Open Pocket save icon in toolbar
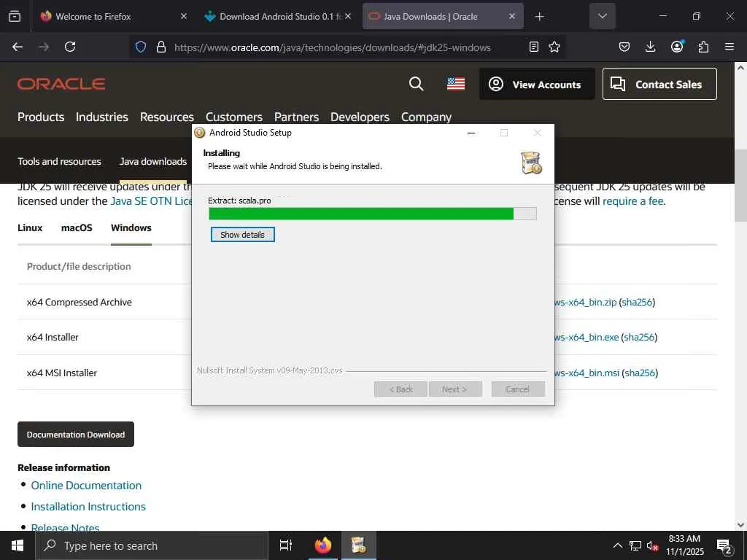This screenshot has height=560, width=747. tap(624, 47)
